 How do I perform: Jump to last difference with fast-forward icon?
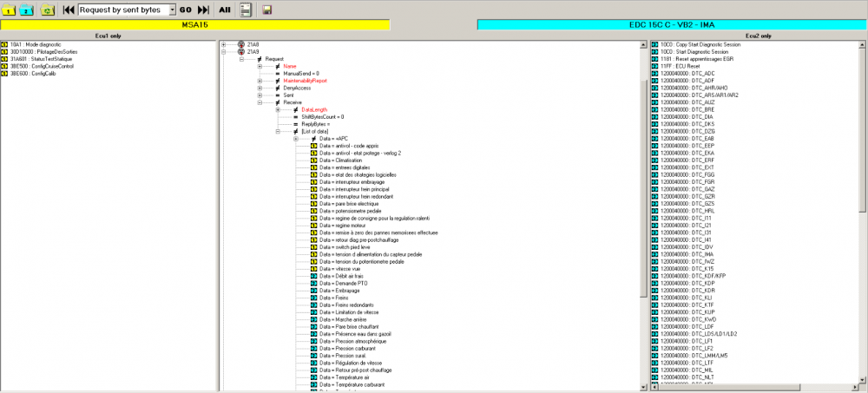(x=203, y=10)
